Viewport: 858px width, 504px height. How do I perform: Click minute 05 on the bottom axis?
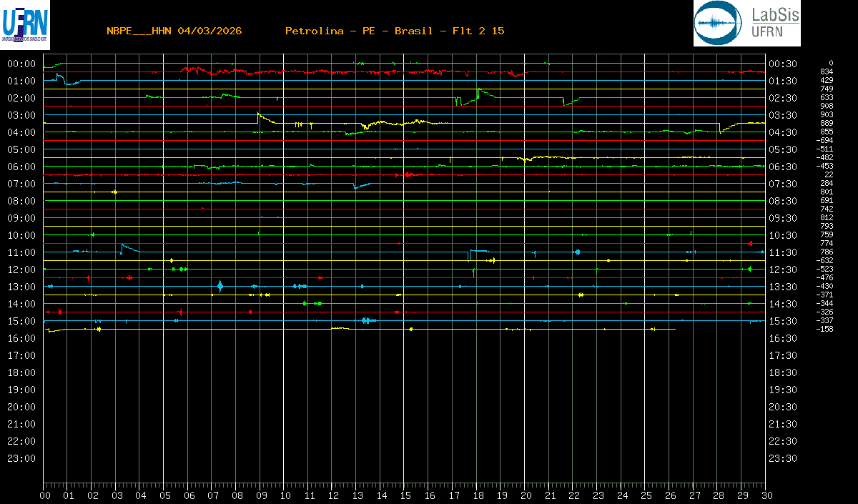[164, 495]
